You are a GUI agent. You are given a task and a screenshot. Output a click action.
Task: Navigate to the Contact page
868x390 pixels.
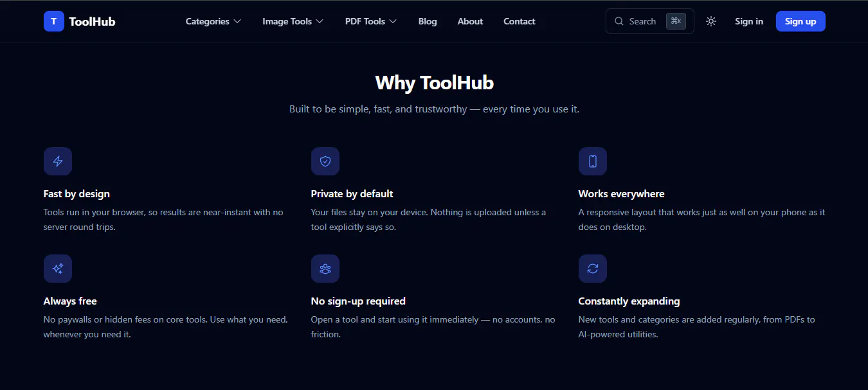(520, 21)
